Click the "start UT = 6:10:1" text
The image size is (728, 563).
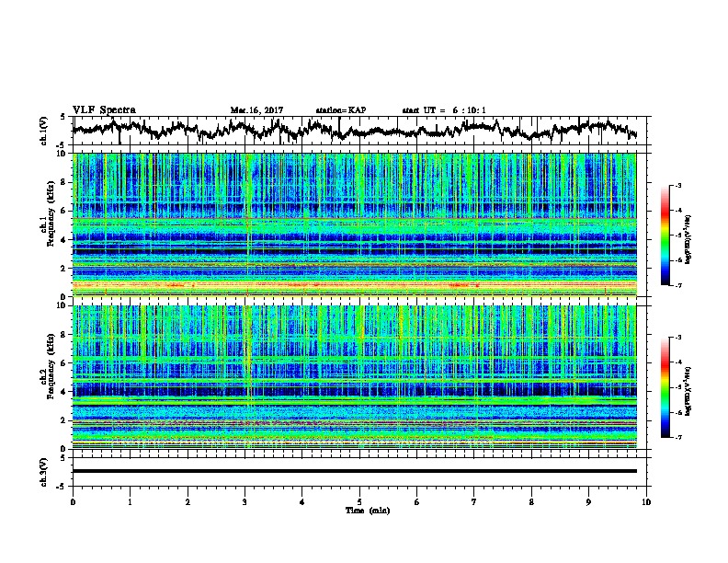tap(444, 110)
